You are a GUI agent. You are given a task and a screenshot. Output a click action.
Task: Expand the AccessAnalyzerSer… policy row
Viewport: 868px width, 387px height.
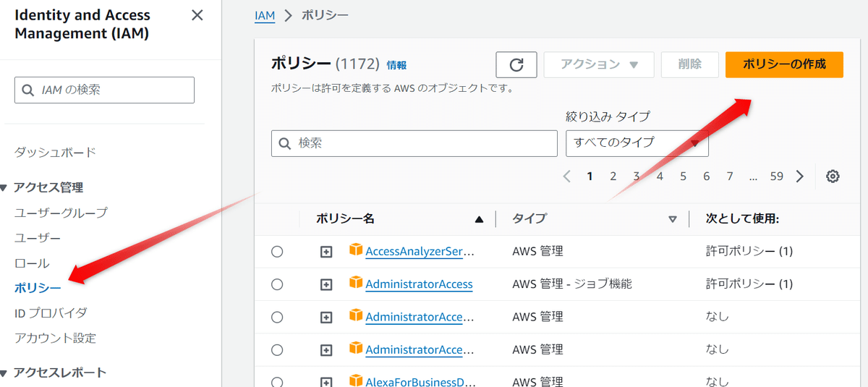[326, 252]
